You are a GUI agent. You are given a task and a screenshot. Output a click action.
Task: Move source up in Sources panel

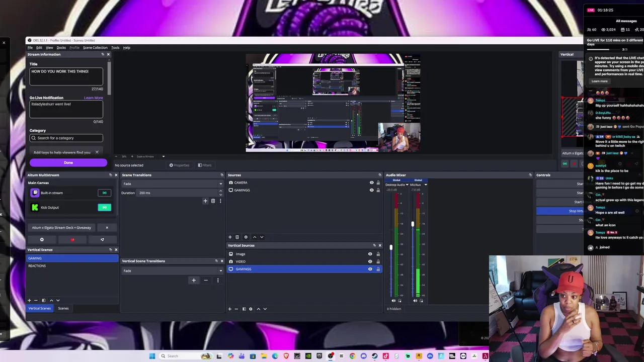tap(255, 237)
